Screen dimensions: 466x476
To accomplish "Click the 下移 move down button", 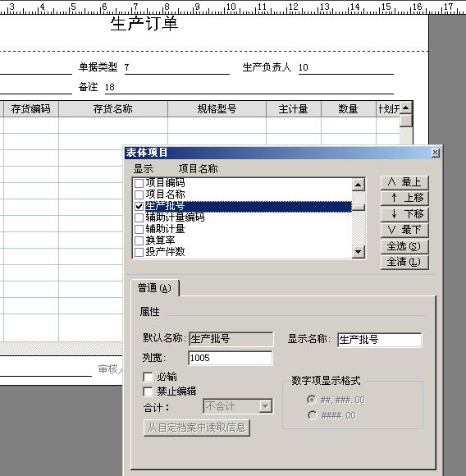I will [x=404, y=214].
